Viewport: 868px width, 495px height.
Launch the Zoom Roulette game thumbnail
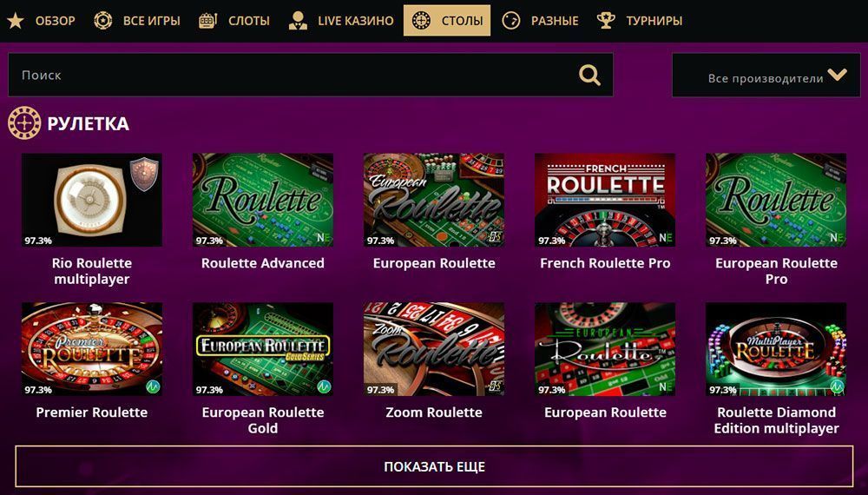pos(434,349)
